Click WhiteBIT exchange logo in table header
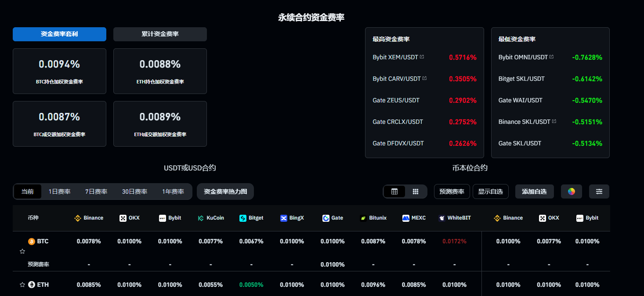Viewport: 644px width, 296px height. tap(442, 218)
